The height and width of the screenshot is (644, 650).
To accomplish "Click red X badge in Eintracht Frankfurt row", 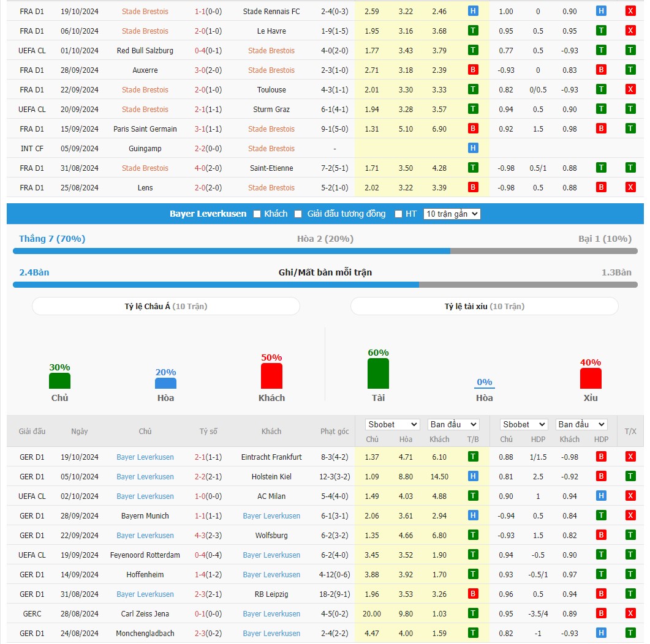I will tap(630, 457).
